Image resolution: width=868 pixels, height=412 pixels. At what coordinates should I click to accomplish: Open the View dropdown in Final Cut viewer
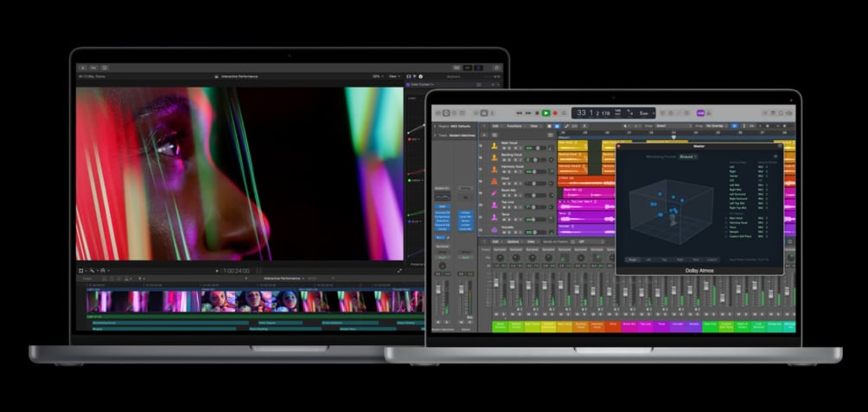click(x=393, y=76)
